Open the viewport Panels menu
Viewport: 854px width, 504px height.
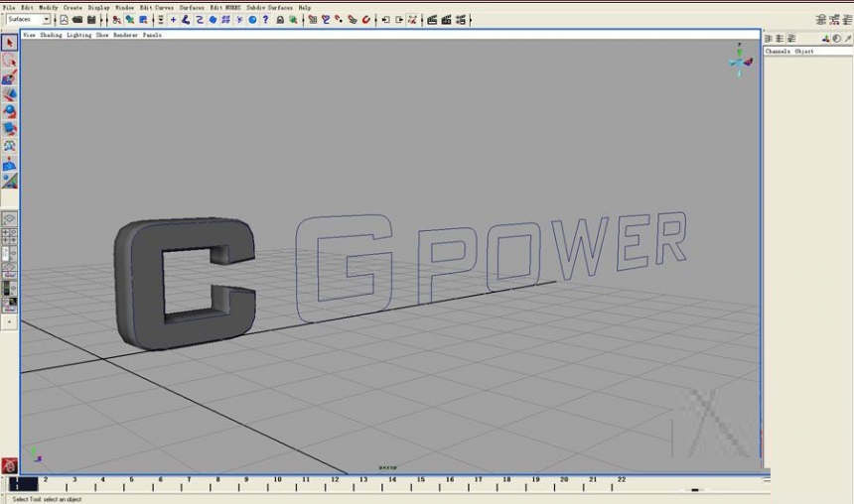tap(152, 35)
